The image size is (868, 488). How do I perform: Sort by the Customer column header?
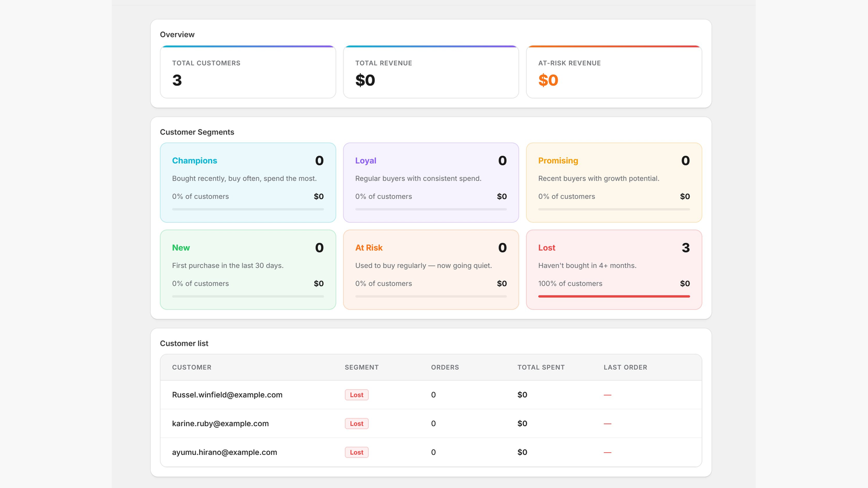pyautogui.click(x=192, y=368)
